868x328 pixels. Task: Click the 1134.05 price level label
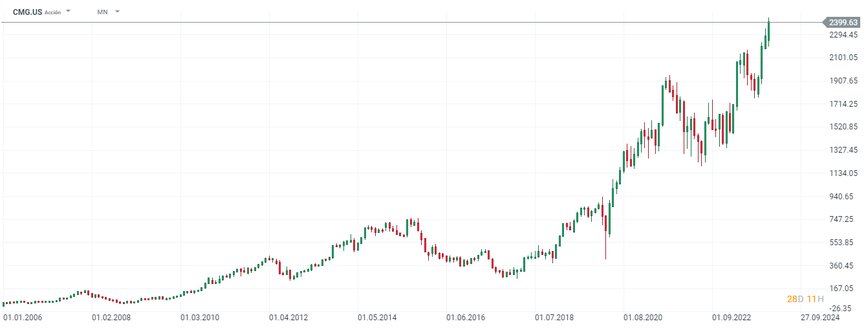coord(844,173)
